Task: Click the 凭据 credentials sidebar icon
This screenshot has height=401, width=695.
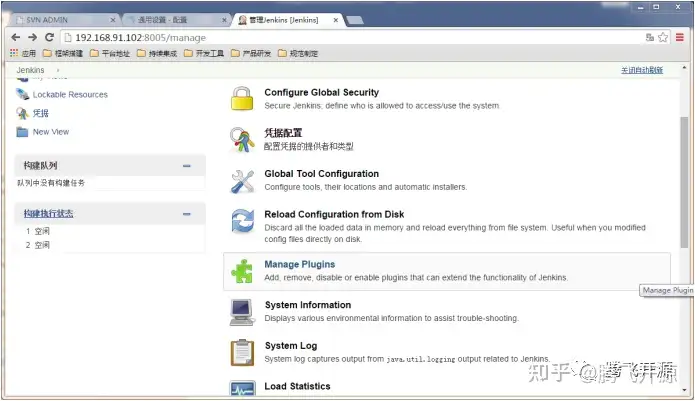Action: click(22, 113)
